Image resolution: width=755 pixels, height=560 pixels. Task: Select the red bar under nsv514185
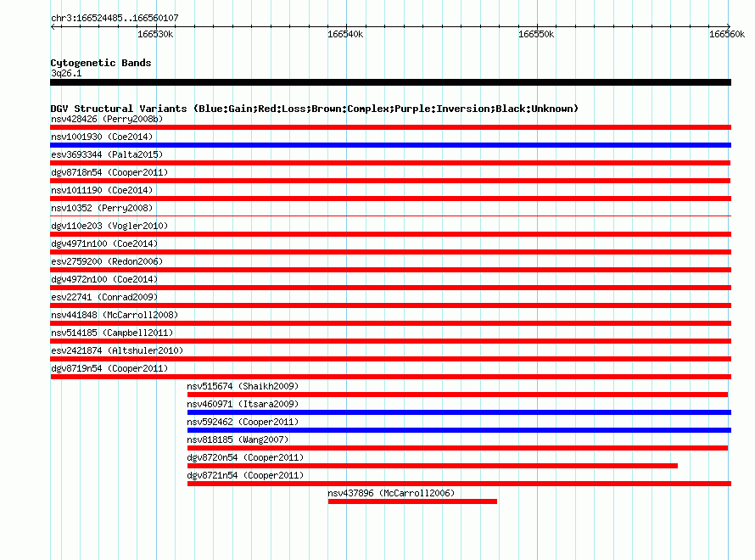pyautogui.click(x=390, y=341)
